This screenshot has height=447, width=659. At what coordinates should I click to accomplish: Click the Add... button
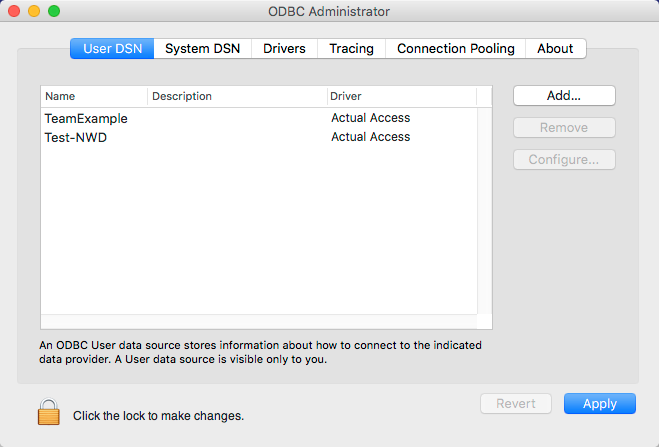(564, 96)
